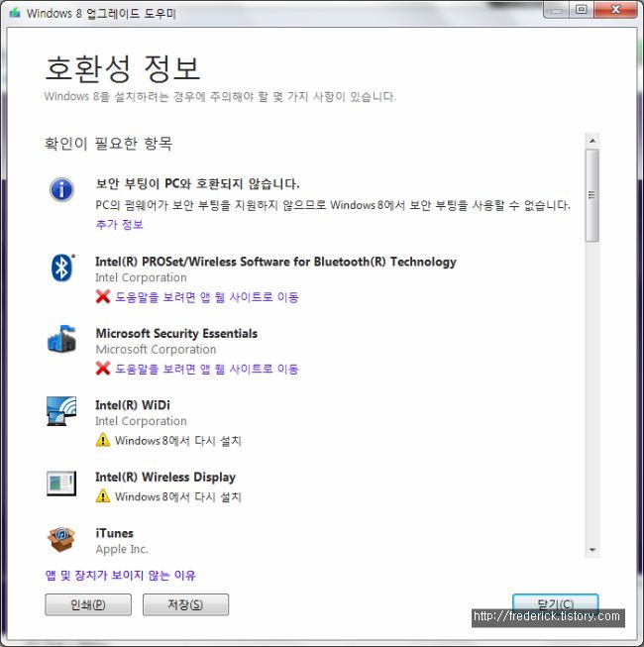Click the red X under Intel PROSet/Wireless
The image size is (644, 647).
point(103,296)
